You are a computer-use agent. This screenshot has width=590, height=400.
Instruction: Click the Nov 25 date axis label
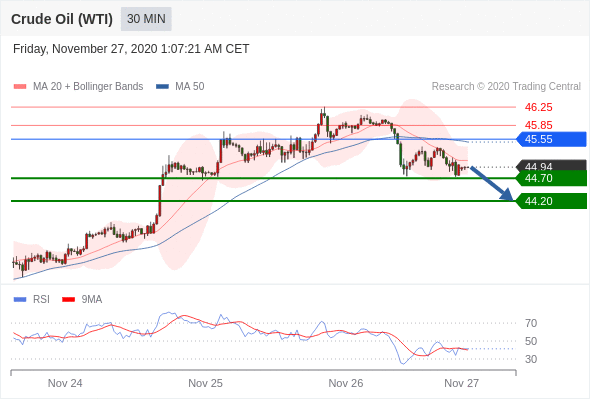(205, 383)
